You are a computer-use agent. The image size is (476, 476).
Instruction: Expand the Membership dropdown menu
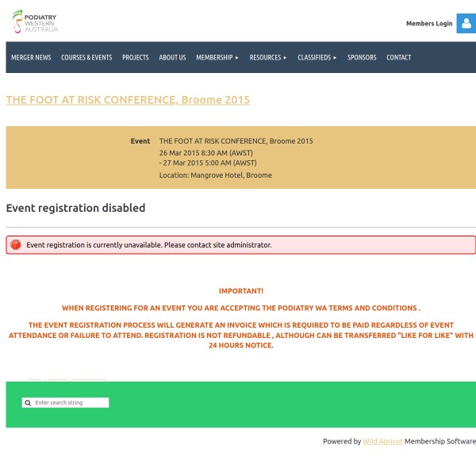point(217,58)
